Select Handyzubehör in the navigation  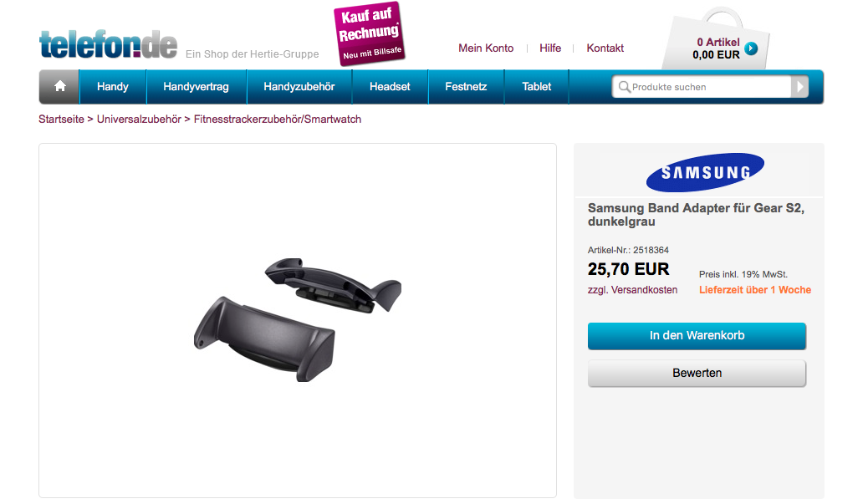click(x=299, y=86)
